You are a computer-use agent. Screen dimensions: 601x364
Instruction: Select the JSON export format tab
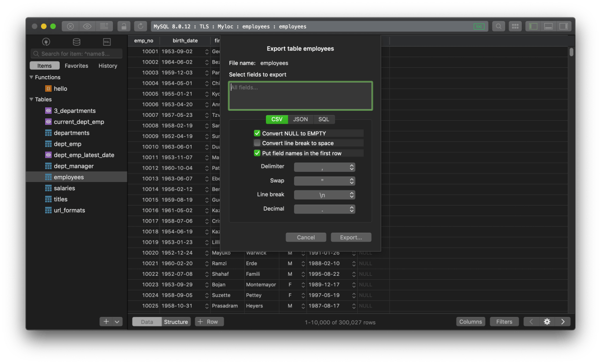click(300, 119)
